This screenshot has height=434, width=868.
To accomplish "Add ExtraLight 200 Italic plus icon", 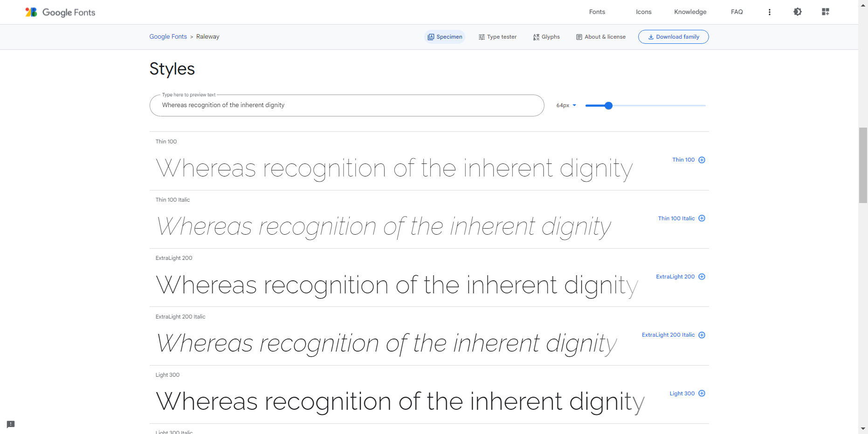I will point(702,335).
